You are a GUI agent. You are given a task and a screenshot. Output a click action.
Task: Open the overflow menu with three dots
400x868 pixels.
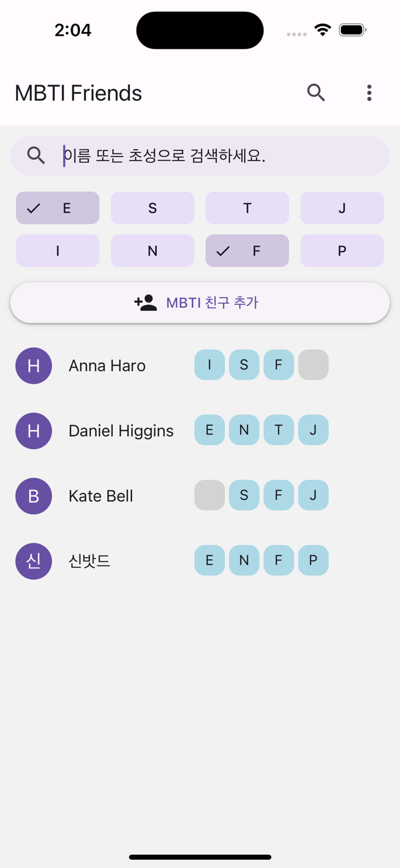(369, 93)
